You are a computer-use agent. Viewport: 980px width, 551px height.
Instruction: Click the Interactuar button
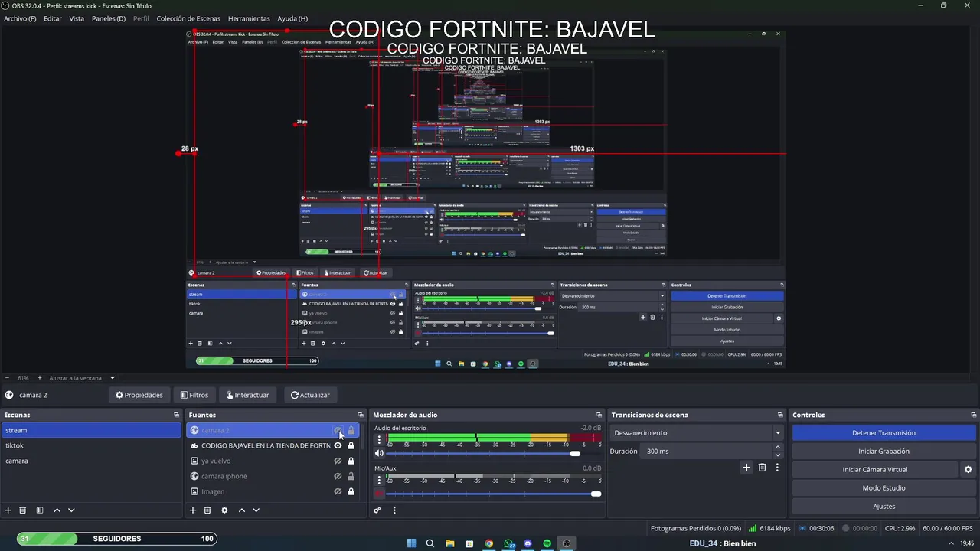coord(247,395)
